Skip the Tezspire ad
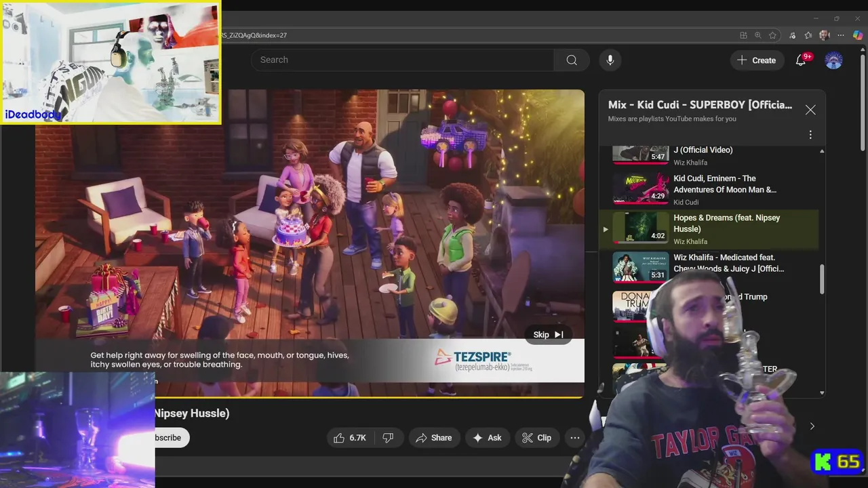Image resolution: width=868 pixels, height=488 pixels. coord(548,335)
